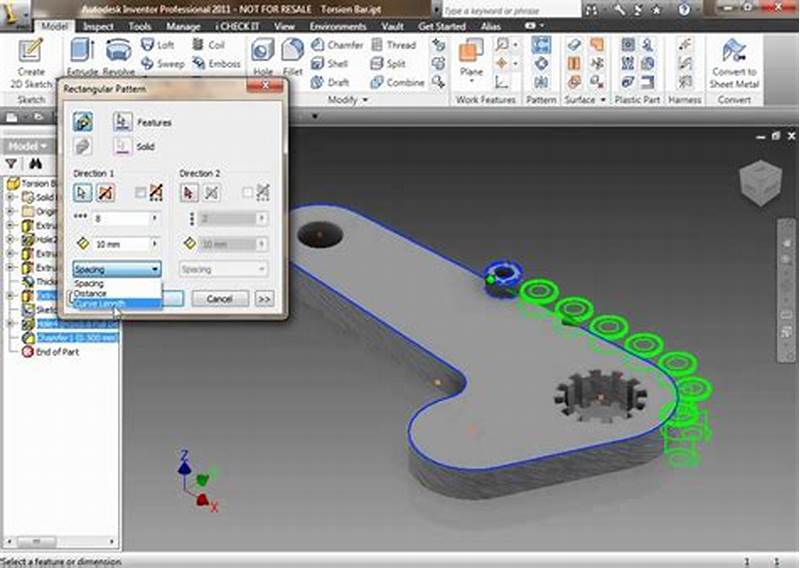The image size is (800, 568).
Task: Select the Draft tool
Action: click(330, 82)
